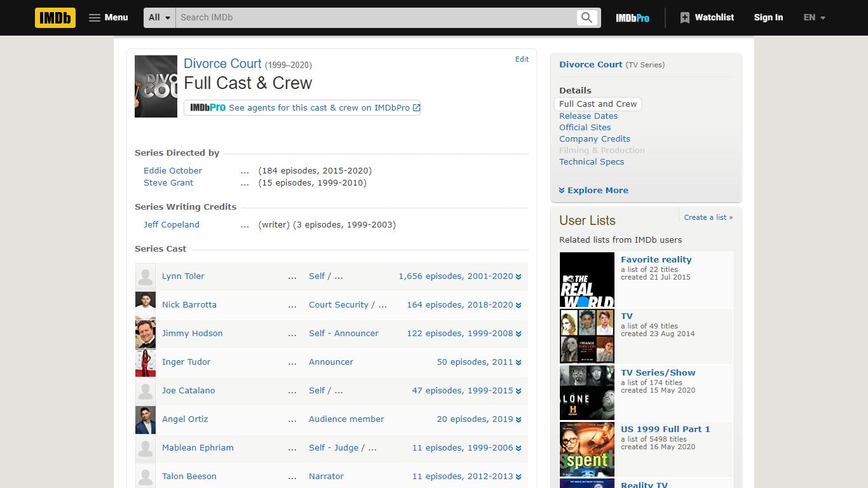This screenshot has height=488, width=868.
Task: Open the Spent list thumbnail
Action: point(587,450)
